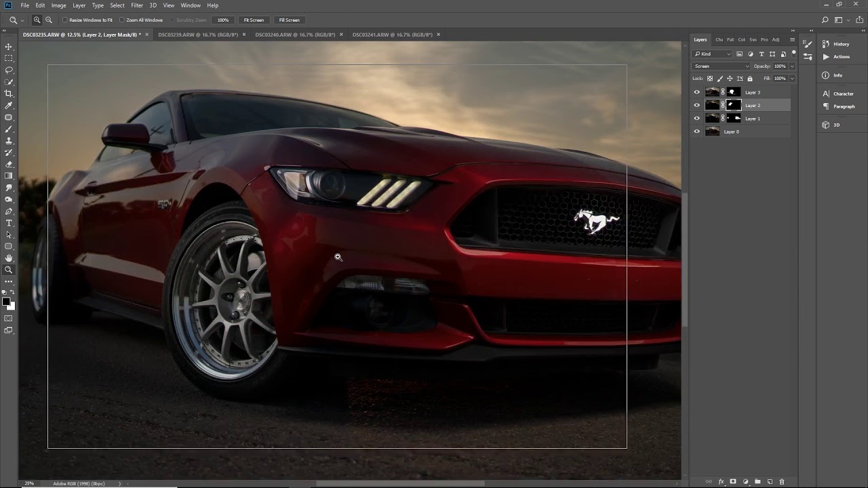Image resolution: width=868 pixels, height=488 pixels.
Task: Toggle layer filtering on/off switch
Action: (793, 54)
